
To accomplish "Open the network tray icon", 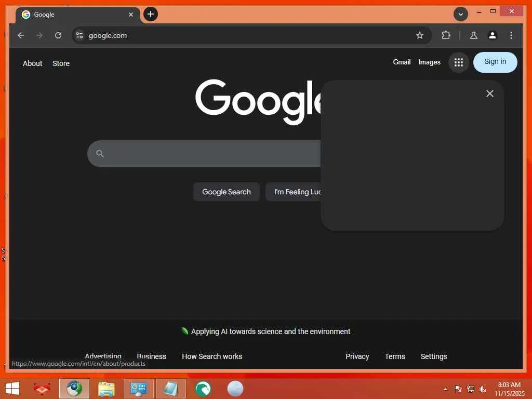I will [x=470, y=389].
